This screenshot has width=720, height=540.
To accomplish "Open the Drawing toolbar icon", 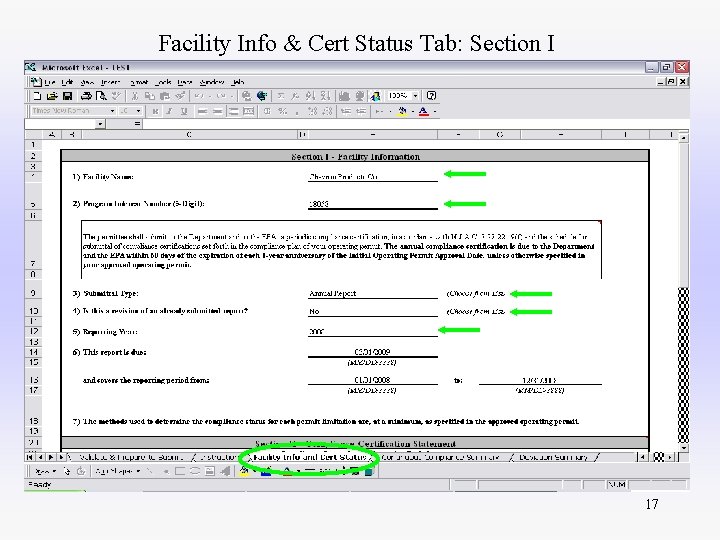I will 375,96.
